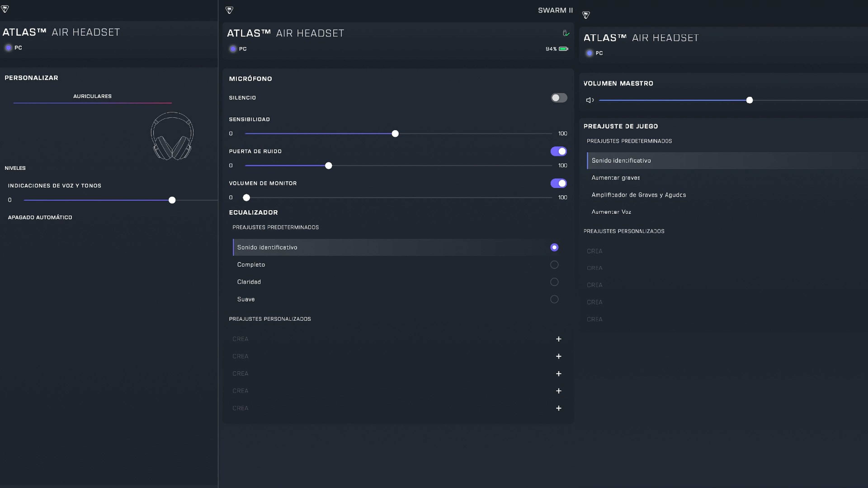Disable the Puerta de Ruido toggle
Image resolution: width=868 pixels, height=488 pixels.
coord(558,151)
